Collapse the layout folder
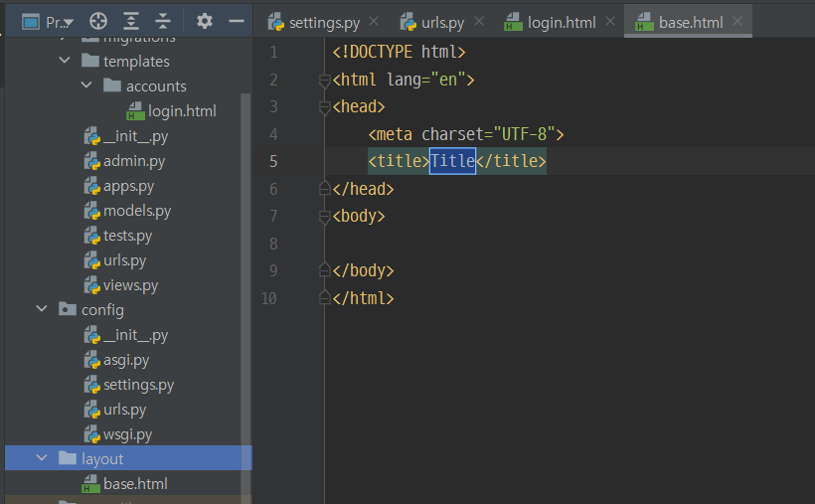Viewport: 815px width, 504px height. 42,457
